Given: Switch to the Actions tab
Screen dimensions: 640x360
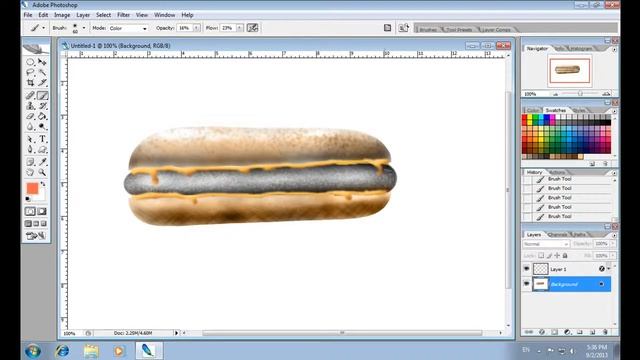Looking at the screenshot, I should pyautogui.click(x=557, y=172).
